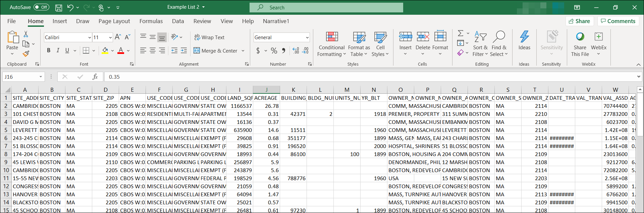Apply Percent Style
This screenshot has width=644, height=213.
[274, 51]
